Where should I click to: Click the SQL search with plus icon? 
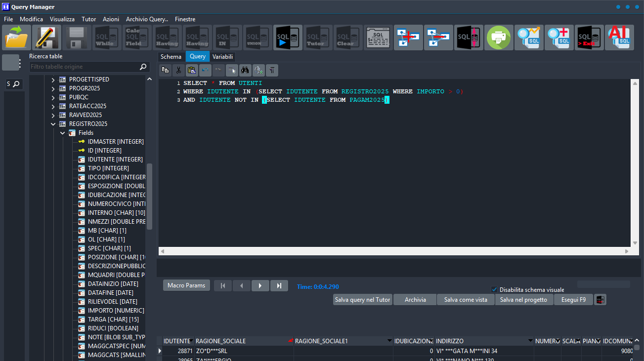(559, 38)
